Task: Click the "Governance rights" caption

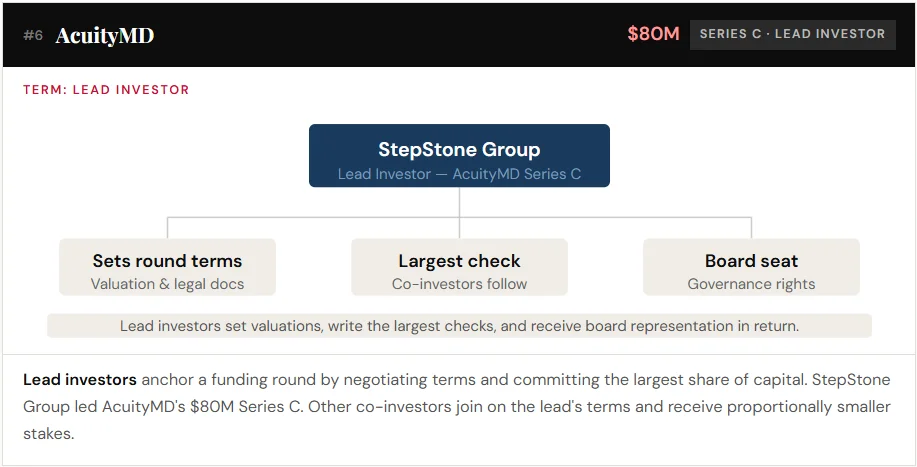Action: click(x=751, y=284)
